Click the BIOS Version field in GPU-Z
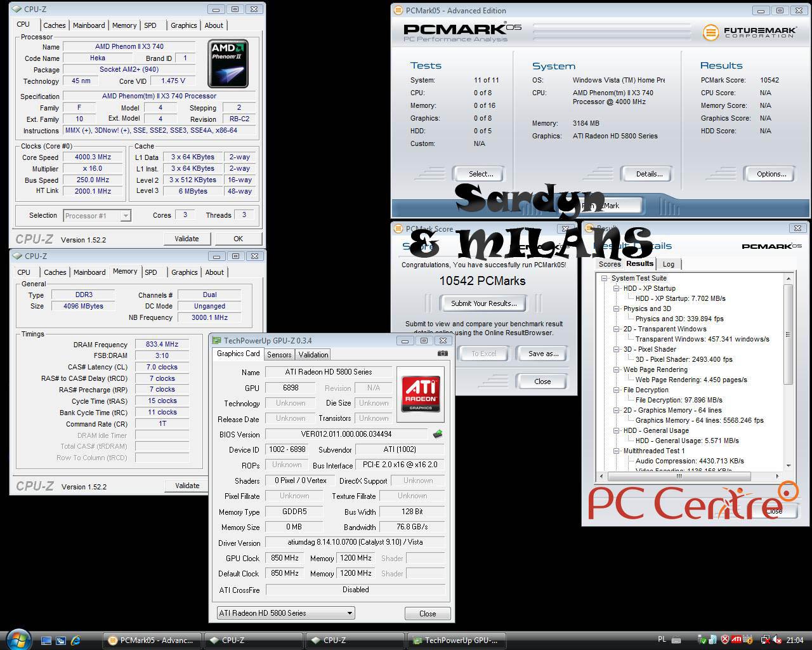This screenshot has width=812, height=650. click(346, 434)
